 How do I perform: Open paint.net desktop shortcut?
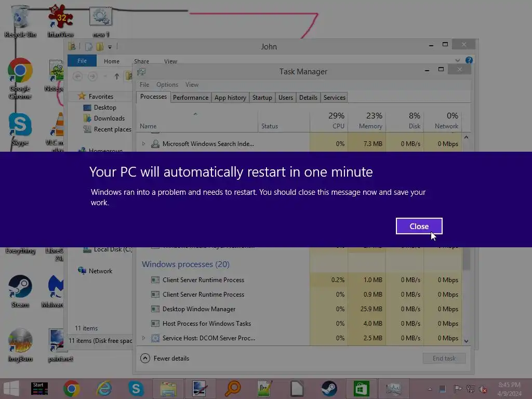click(x=60, y=345)
